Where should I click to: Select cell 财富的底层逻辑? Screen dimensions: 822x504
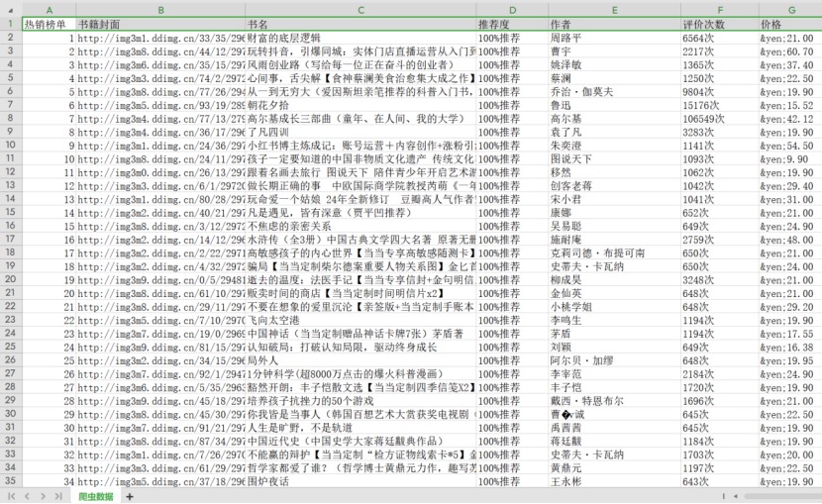[360, 38]
